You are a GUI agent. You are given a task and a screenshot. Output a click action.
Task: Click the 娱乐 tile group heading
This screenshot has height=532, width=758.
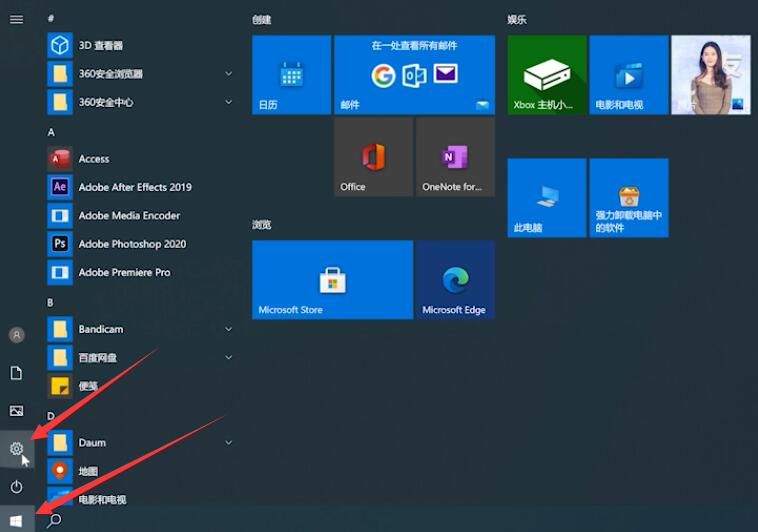click(x=517, y=19)
